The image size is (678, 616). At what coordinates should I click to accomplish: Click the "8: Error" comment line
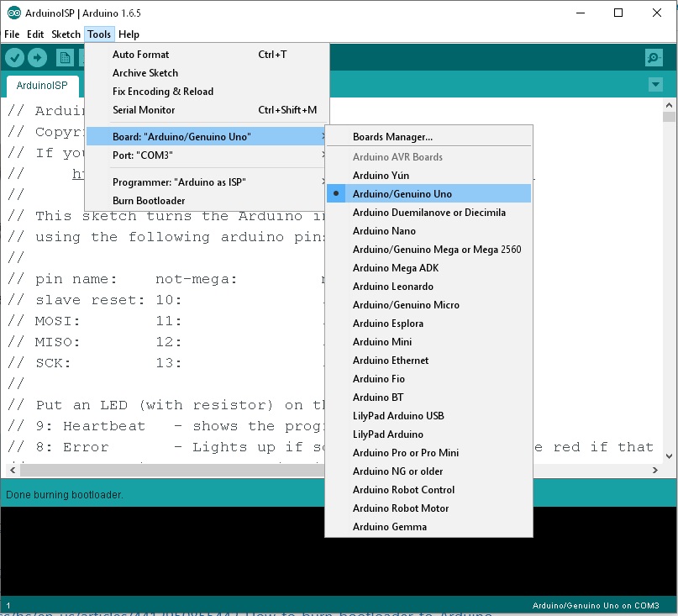click(x=166, y=447)
